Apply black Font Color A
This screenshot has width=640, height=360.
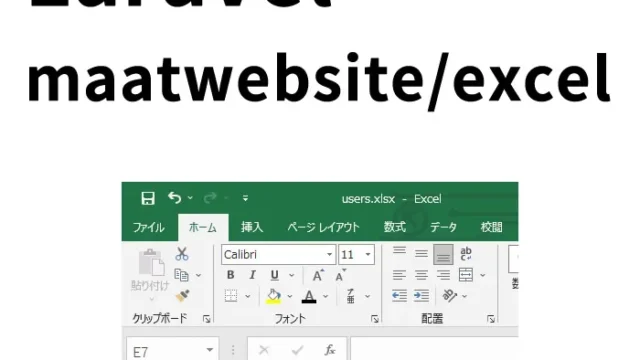(309, 296)
